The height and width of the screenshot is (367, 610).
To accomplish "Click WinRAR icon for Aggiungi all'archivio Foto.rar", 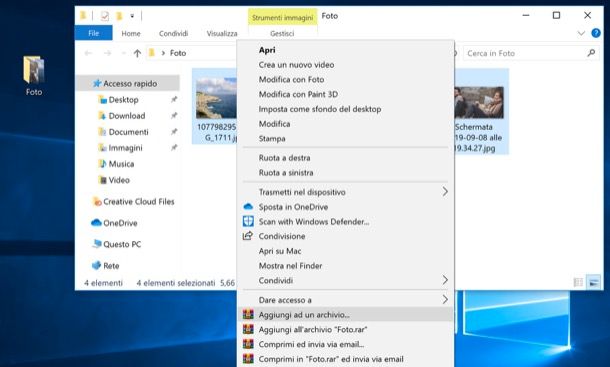I will pyautogui.click(x=248, y=329).
